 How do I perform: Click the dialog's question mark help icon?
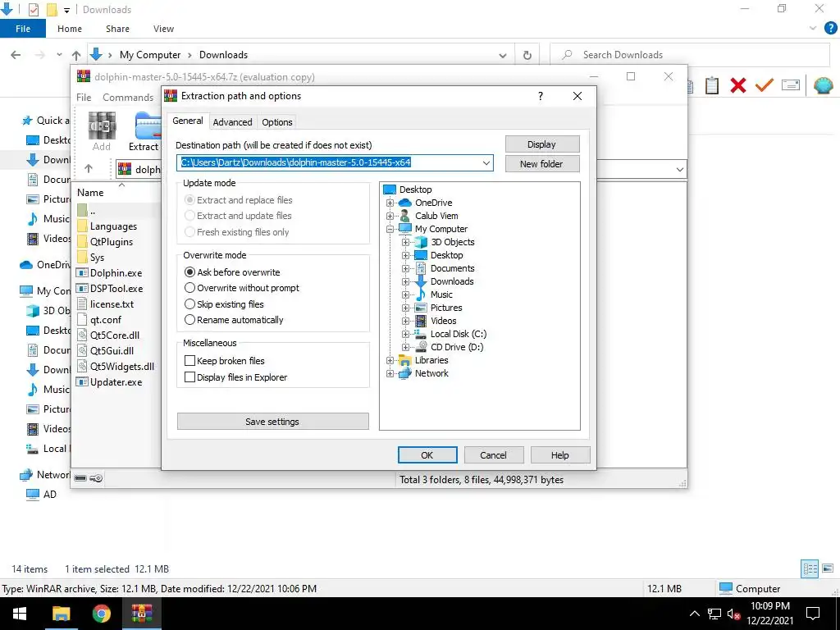(540, 96)
